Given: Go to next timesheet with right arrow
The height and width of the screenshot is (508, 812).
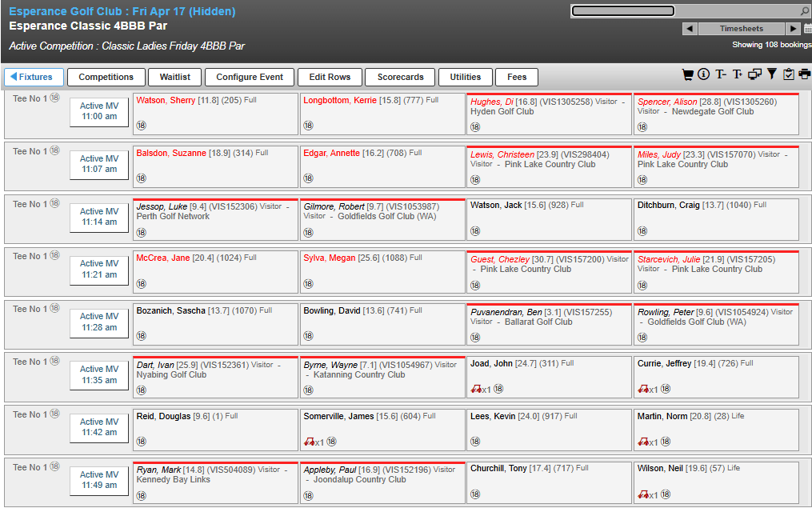Looking at the screenshot, I should 793,29.
